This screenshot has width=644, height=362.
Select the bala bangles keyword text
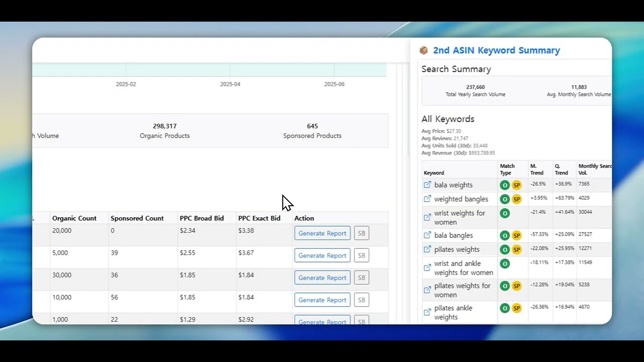tap(453, 235)
